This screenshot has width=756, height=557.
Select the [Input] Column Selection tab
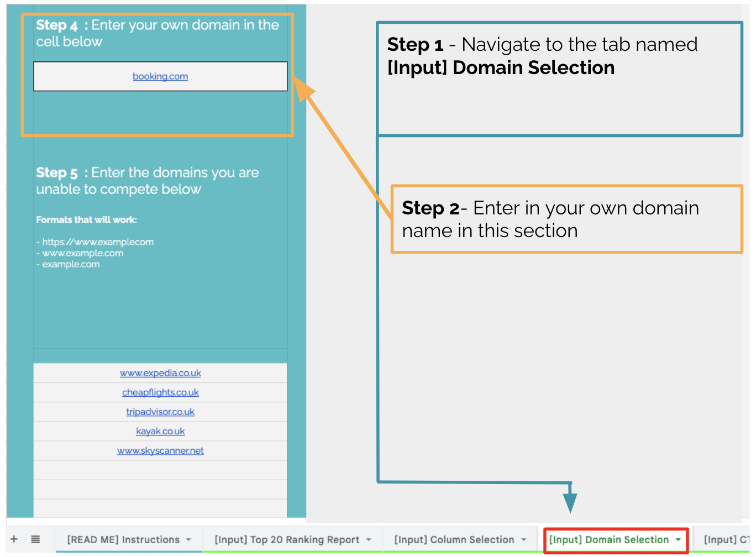[454, 540]
